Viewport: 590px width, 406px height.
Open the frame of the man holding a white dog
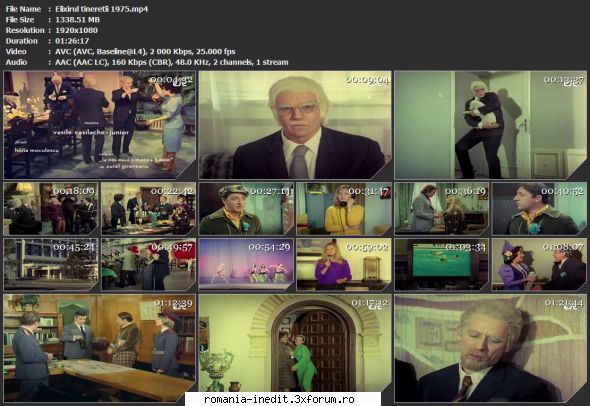(490, 125)
